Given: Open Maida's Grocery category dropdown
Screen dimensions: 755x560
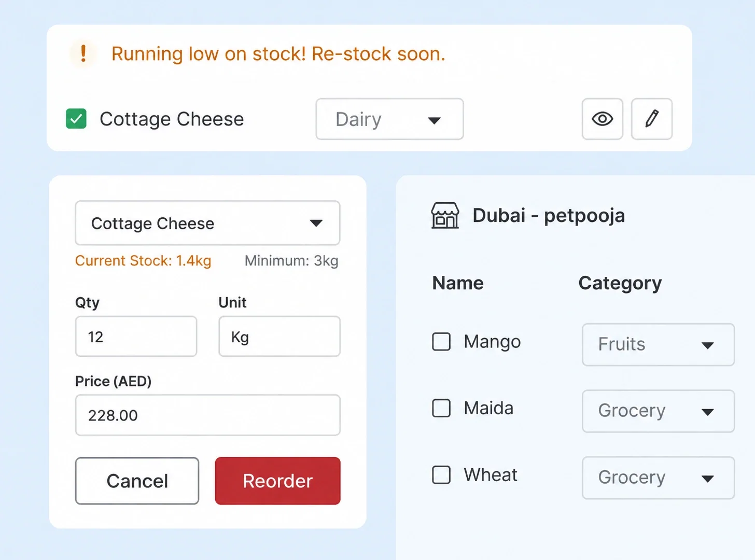Looking at the screenshot, I should click(658, 411).
